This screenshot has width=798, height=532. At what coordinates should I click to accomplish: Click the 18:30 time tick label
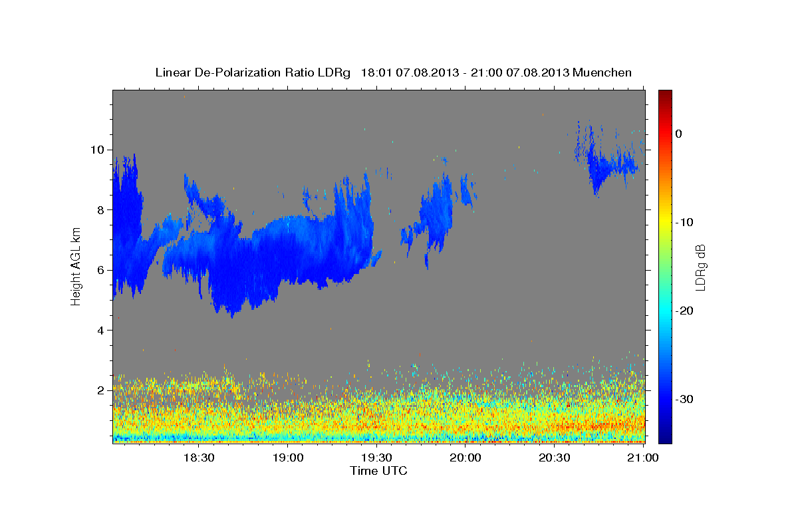tap(199, 458)
